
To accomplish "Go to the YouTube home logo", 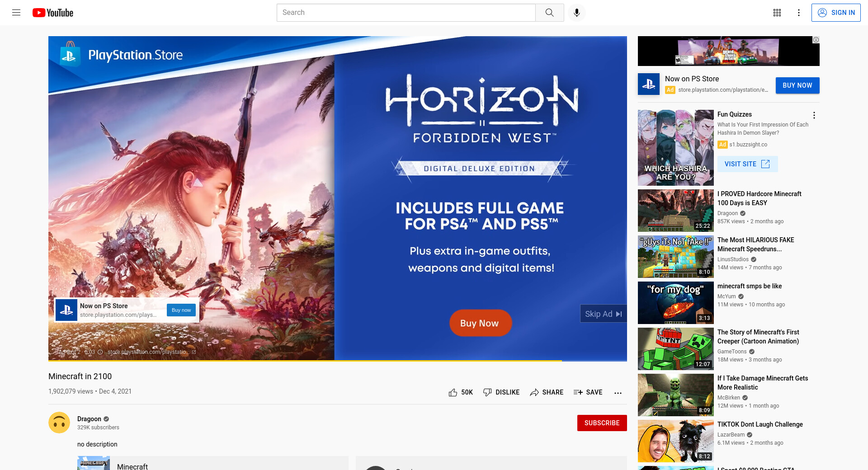I will click(53, 13).
